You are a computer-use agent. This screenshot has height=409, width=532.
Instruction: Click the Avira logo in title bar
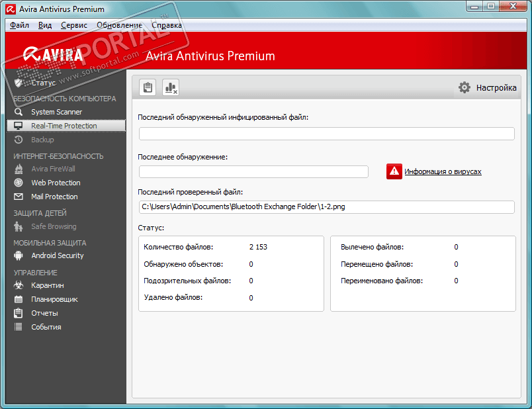pos(11,9)
